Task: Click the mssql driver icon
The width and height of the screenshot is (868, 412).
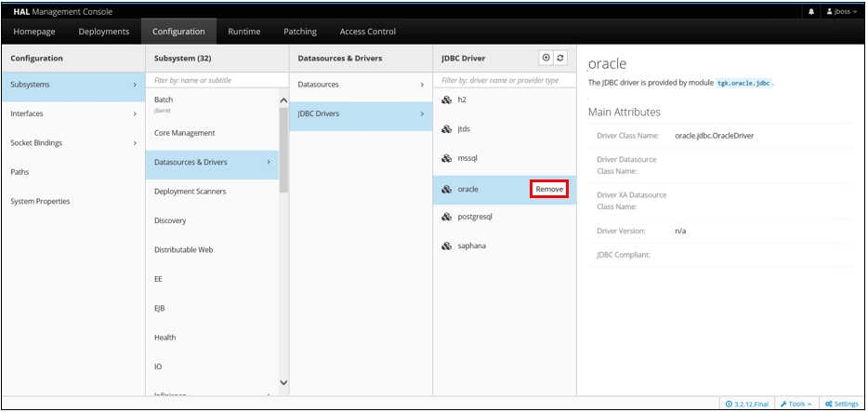Action: (446, 158)
